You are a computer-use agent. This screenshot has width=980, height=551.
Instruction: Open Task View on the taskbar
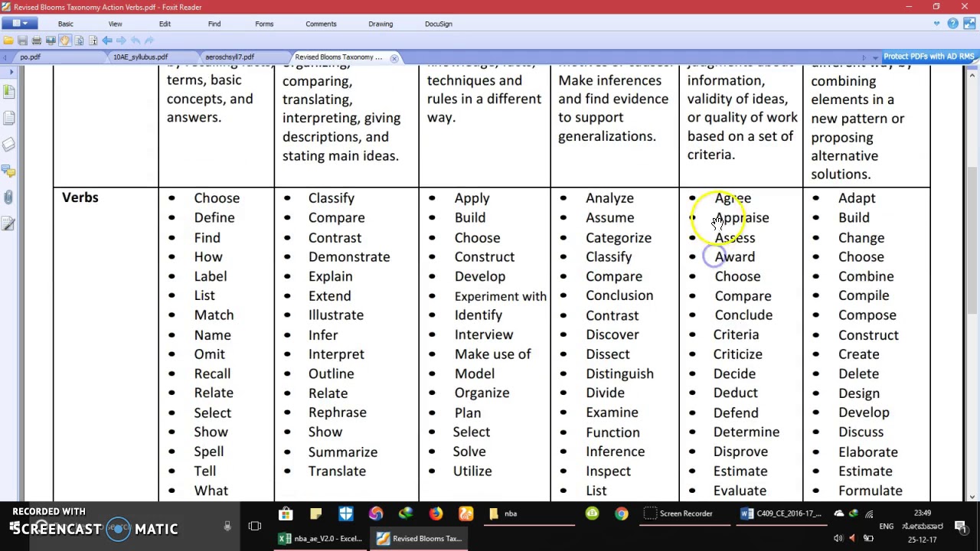point(255,527)
